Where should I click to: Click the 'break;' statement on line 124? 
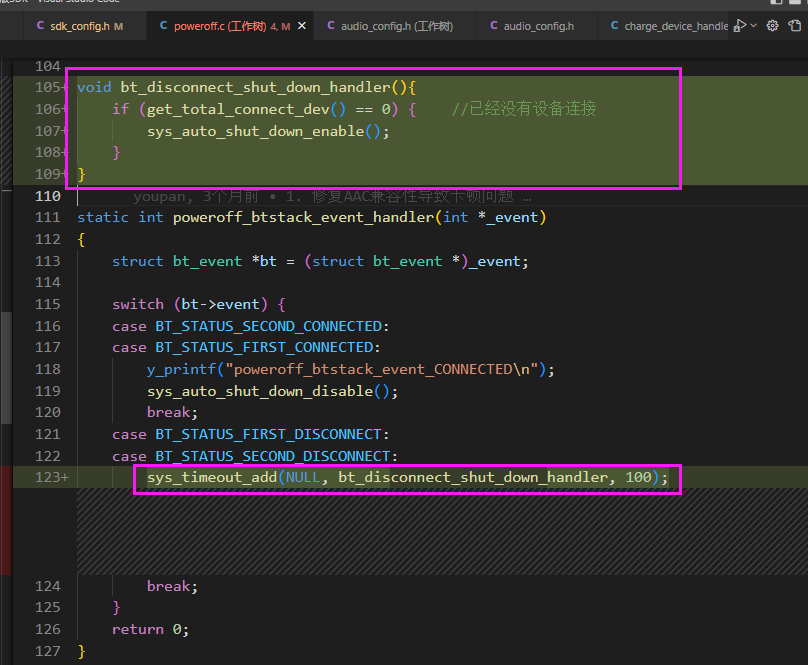172,586
